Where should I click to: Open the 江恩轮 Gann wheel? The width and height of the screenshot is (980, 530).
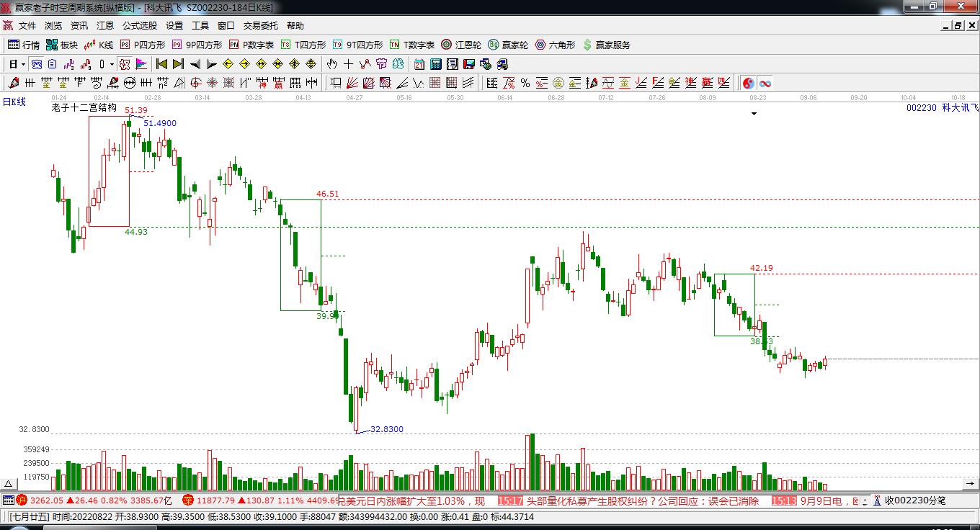click(461, 45)
